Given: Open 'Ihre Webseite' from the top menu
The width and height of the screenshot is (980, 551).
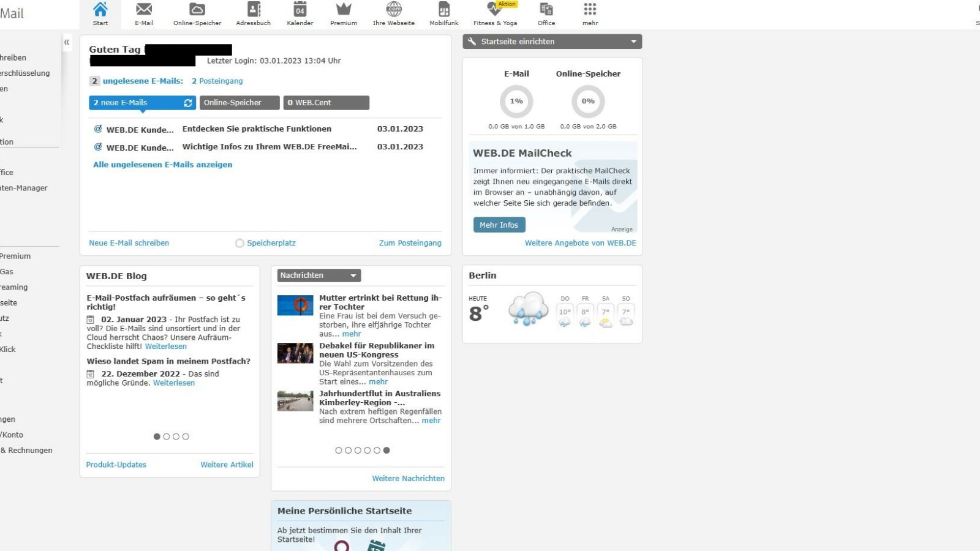Looking at the screenshot, I should [394, 12].
